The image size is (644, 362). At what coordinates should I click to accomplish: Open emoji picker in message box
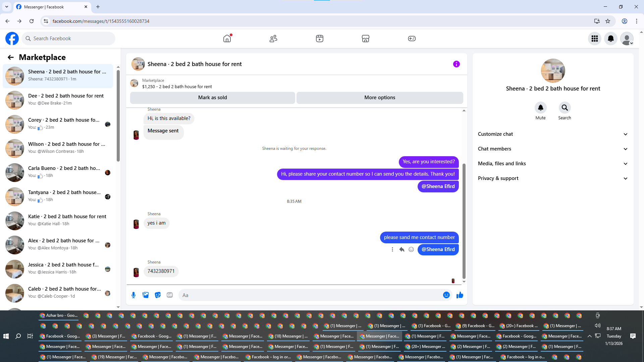(446, 295)
